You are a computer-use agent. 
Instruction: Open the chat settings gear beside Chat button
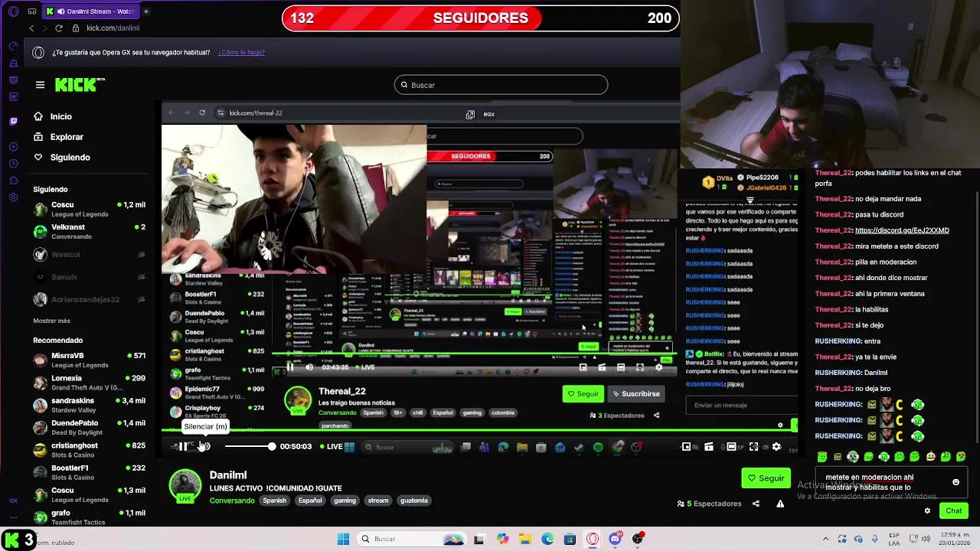[927, 510]
